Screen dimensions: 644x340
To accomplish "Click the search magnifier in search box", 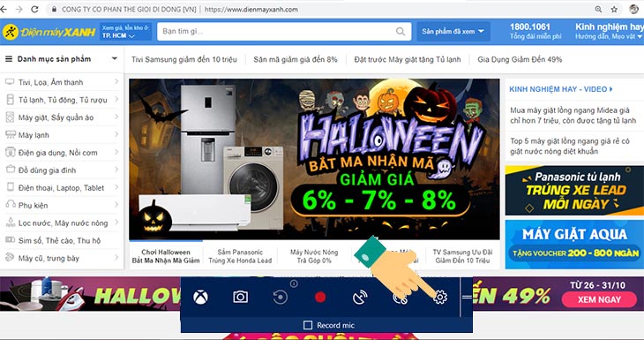I will (x=401, y=32).
